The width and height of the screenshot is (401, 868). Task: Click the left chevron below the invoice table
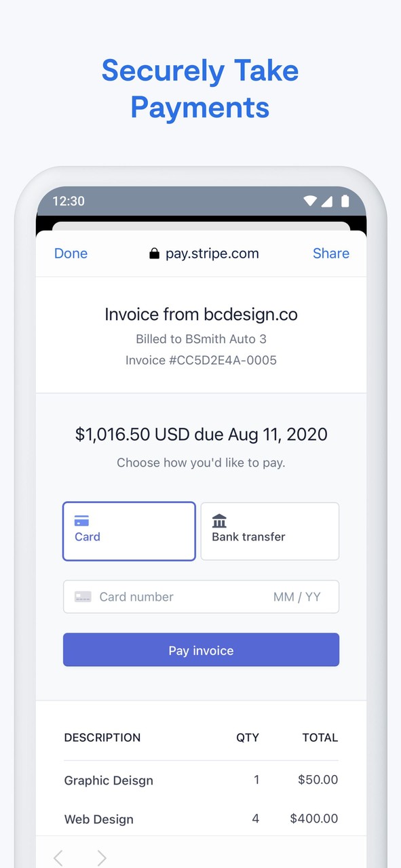(x=58, y=857)
